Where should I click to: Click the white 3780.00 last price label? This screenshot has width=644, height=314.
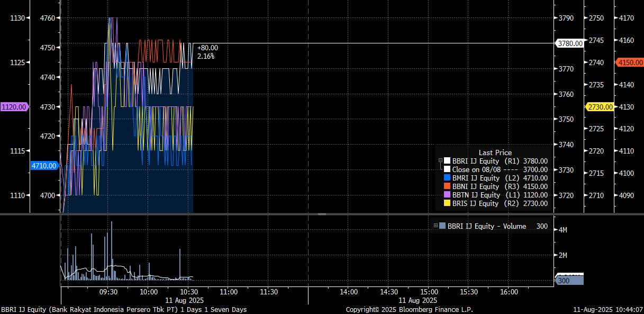[x=569, y=43]
